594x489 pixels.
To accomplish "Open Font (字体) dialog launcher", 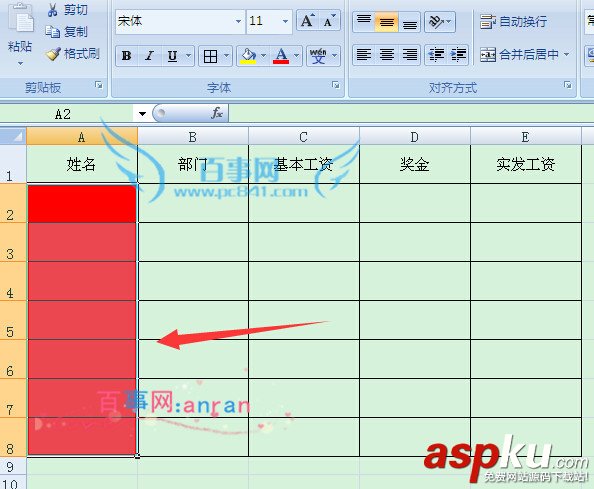I will (336, 85).
